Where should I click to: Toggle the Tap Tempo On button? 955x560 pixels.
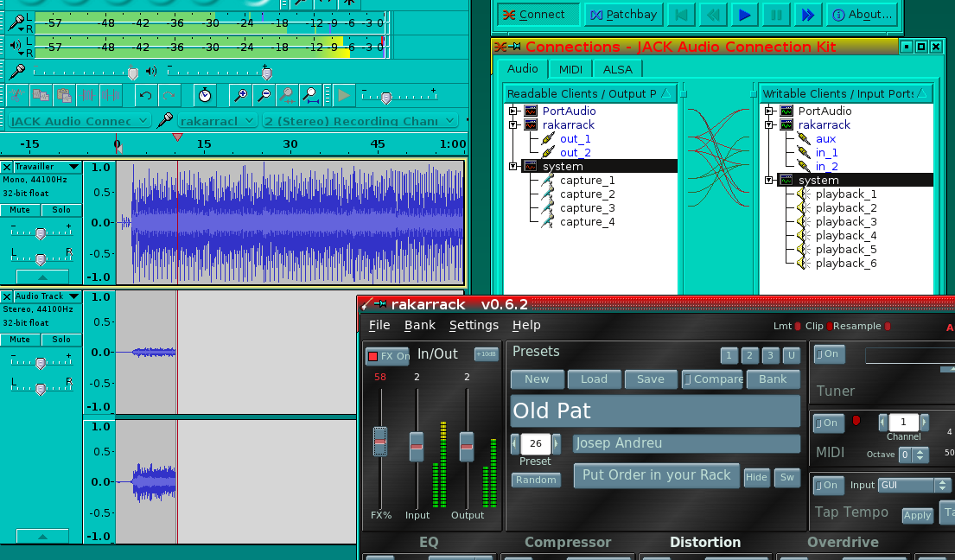pyautogui.click(x=829, y=485)
